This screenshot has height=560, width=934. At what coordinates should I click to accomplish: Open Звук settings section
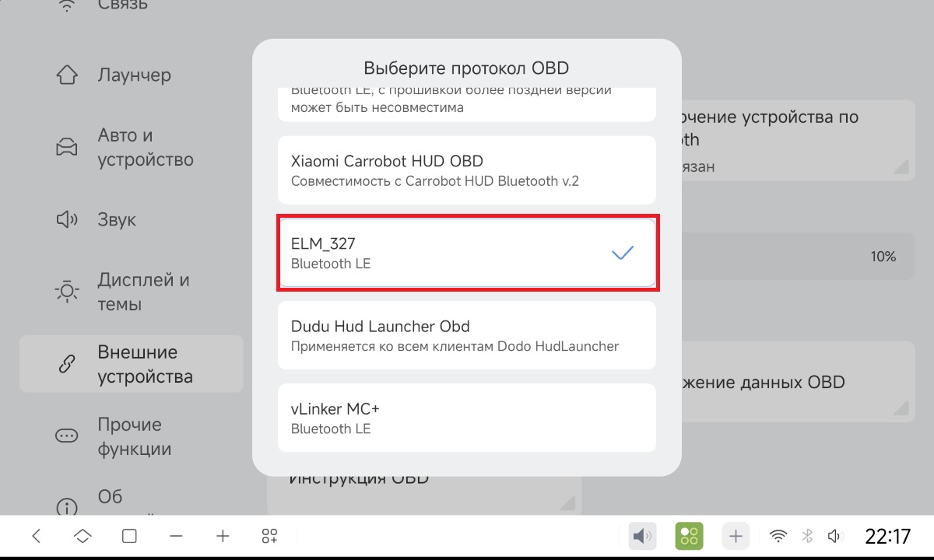click(x=131, y=220)
